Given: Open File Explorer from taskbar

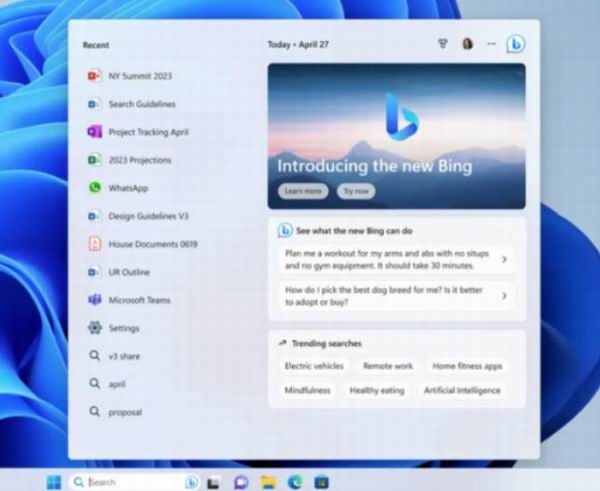Looking at the screenshot, I should pos(268,482).
